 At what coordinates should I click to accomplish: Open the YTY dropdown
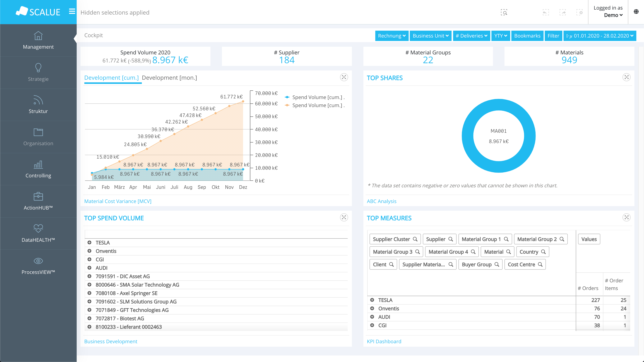(500, 36)
